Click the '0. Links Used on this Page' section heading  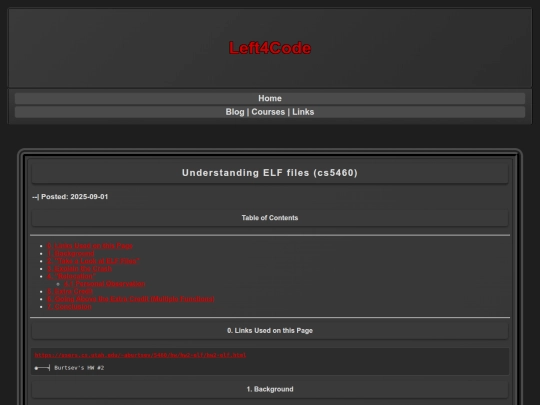click(270, 331)
